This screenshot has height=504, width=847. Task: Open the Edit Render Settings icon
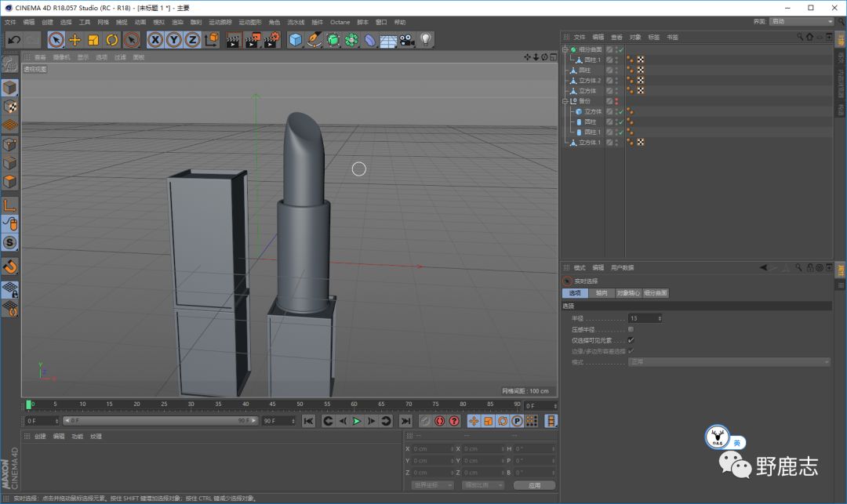click(271, 40)
